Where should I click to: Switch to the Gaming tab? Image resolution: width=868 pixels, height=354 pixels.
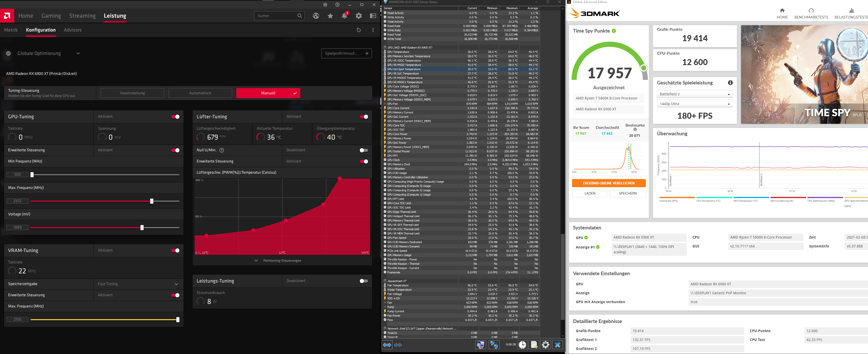click(x=51, y=16)
